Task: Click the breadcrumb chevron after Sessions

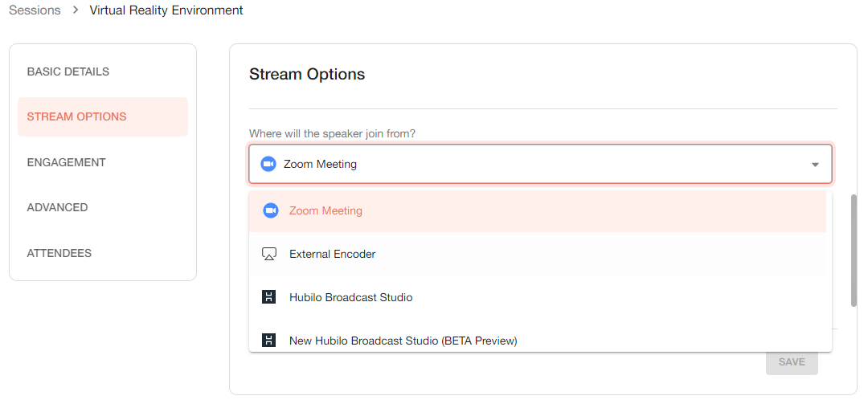Action: pyautogui.click(x=75, y=10)
